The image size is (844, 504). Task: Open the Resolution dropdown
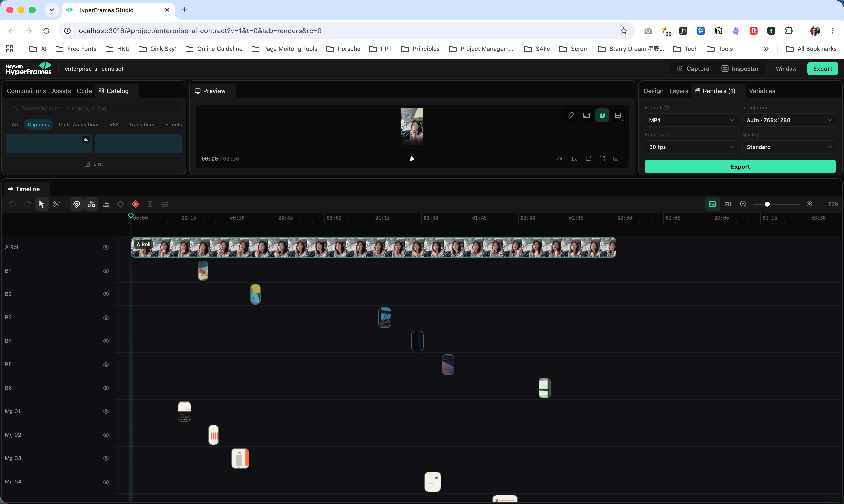click(x=789, y=120)
